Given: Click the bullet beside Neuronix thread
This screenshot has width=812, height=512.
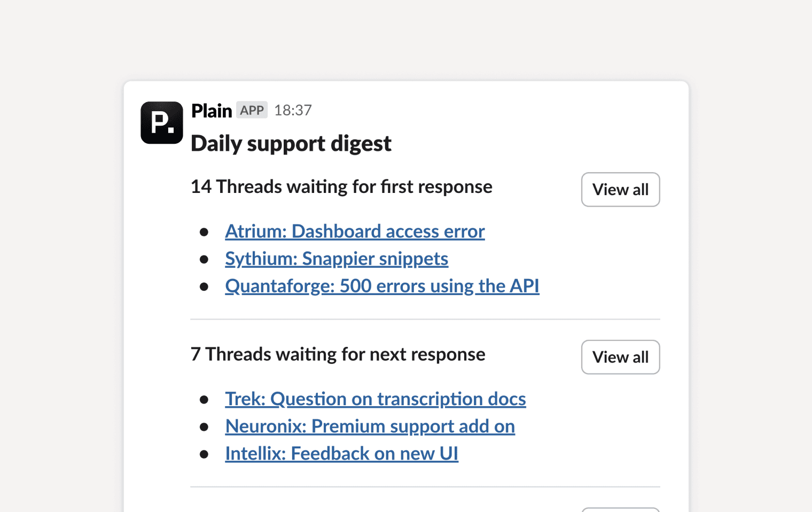Looking at the screenshot, I should [x=205, y=426].
